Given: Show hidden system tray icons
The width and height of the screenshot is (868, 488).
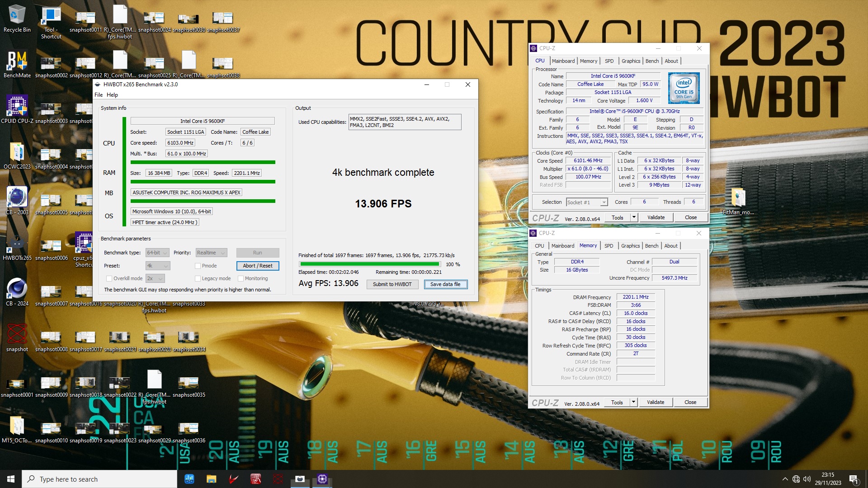Looking at the screenshot, I should coord(785,479).
